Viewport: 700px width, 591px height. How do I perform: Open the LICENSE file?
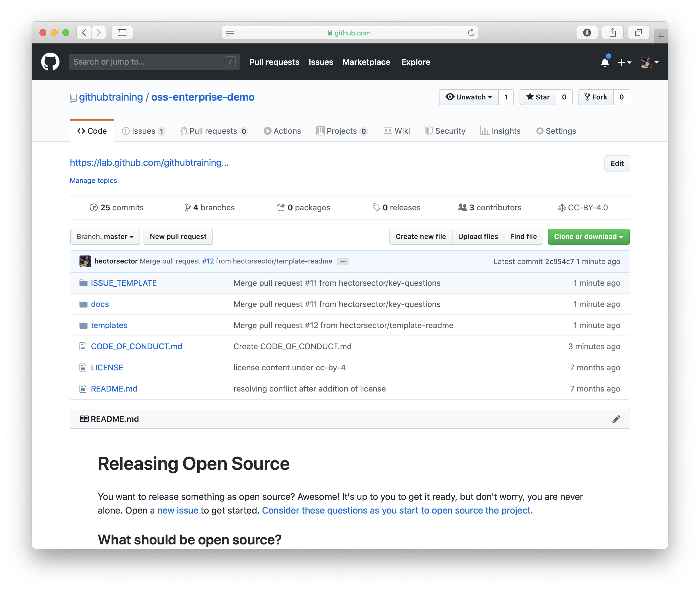(107, 368)
